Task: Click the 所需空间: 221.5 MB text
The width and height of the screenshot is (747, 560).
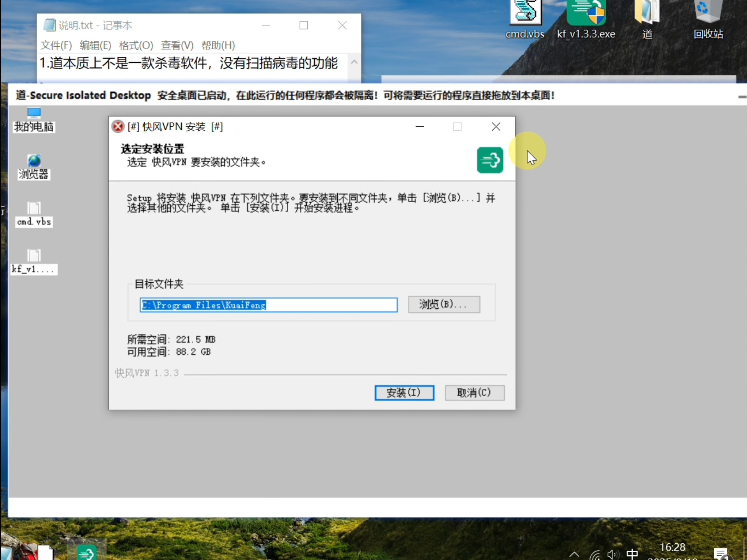Action: pos(171,339)
